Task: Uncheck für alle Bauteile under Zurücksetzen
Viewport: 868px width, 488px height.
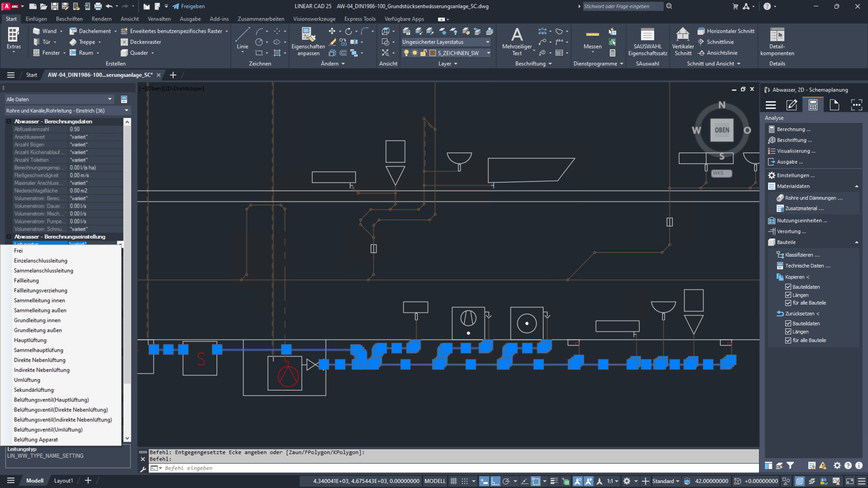Action: 788,340
